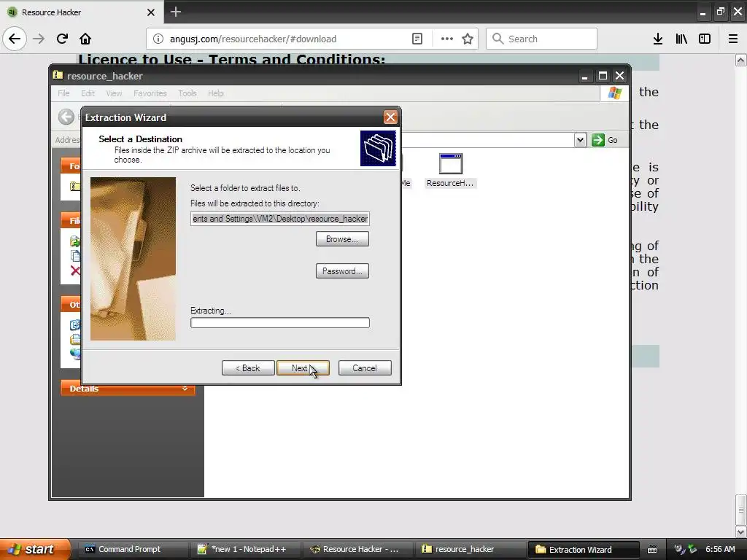
Task: Open Edit menu in resource_hacker window
Action: pyautogui.click(x=88, y=93)
